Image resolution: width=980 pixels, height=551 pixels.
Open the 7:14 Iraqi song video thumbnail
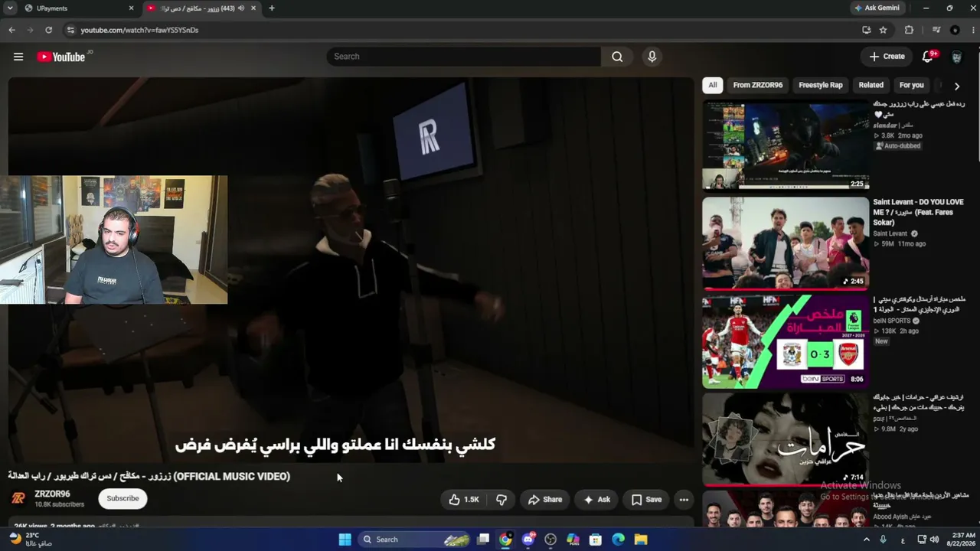[786, 439]
